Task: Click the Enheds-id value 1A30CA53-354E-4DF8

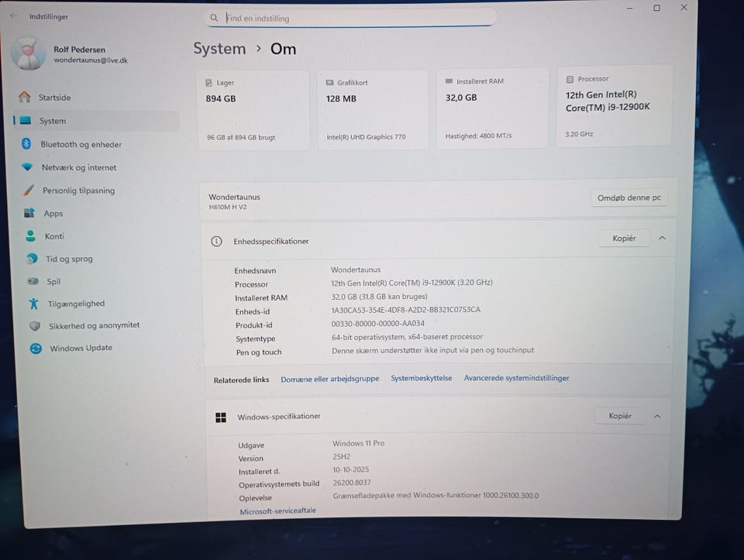Action: (405, 310)
